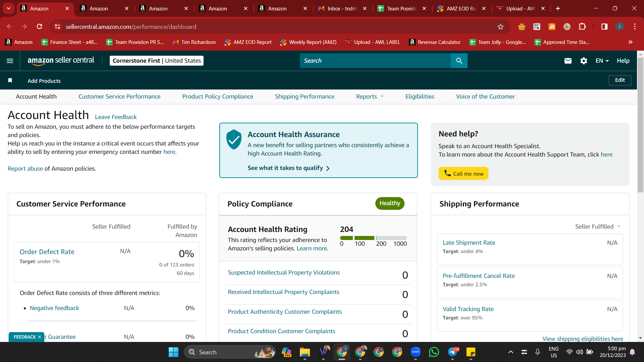Show more bookmarks with the overflow chevron

click(631, 42)
